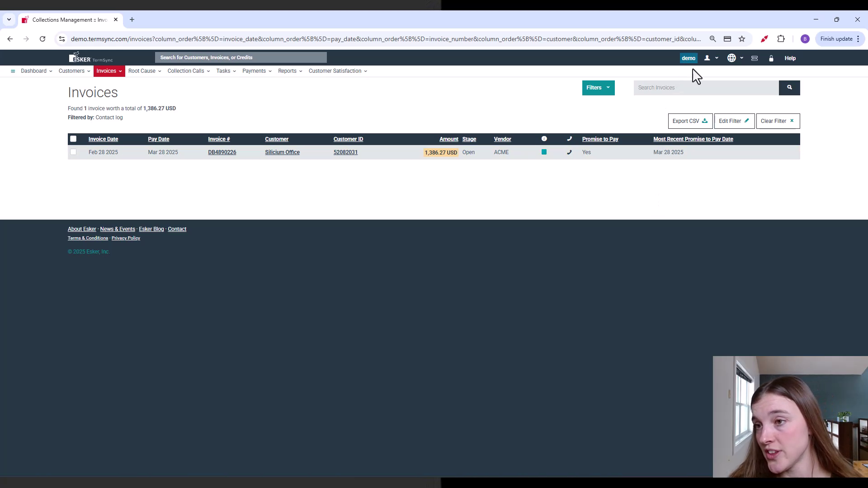The height and width of the screenshot is (488, 868).
Task: Select the checkbox for invoice DB4890226
Action: click(73, 152)
